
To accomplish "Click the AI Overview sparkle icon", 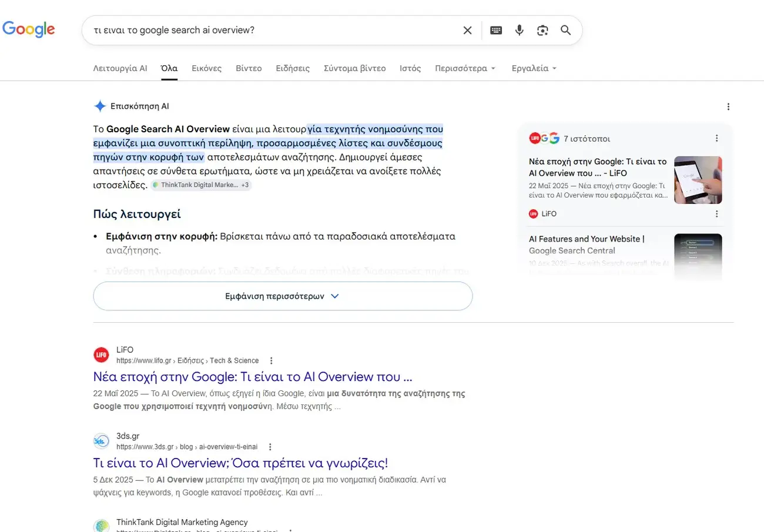I will click(100, 106).
